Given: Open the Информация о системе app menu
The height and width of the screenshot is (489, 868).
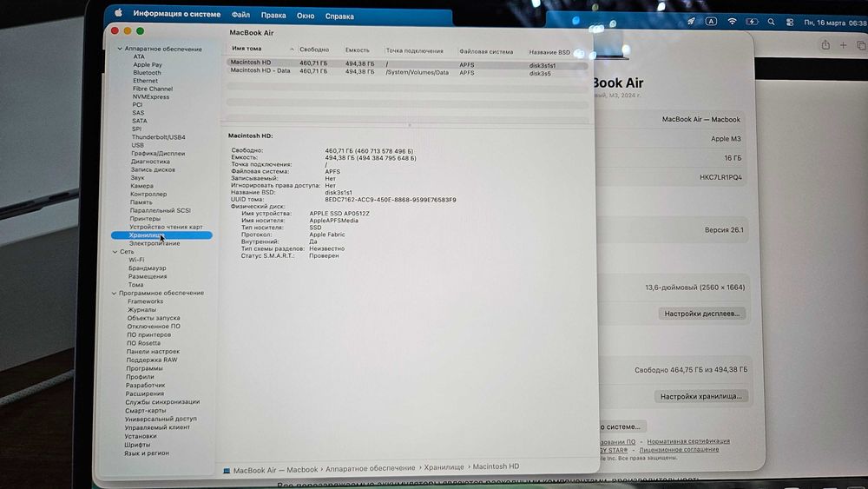Looking at the screenshot, I should pos(176,14).
